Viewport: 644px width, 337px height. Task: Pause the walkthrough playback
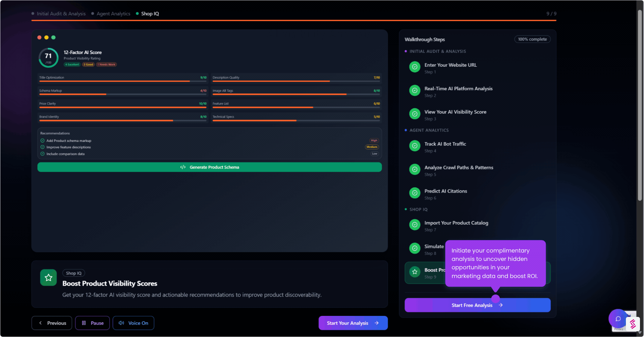pyautogui.click(x=92, y=323)
